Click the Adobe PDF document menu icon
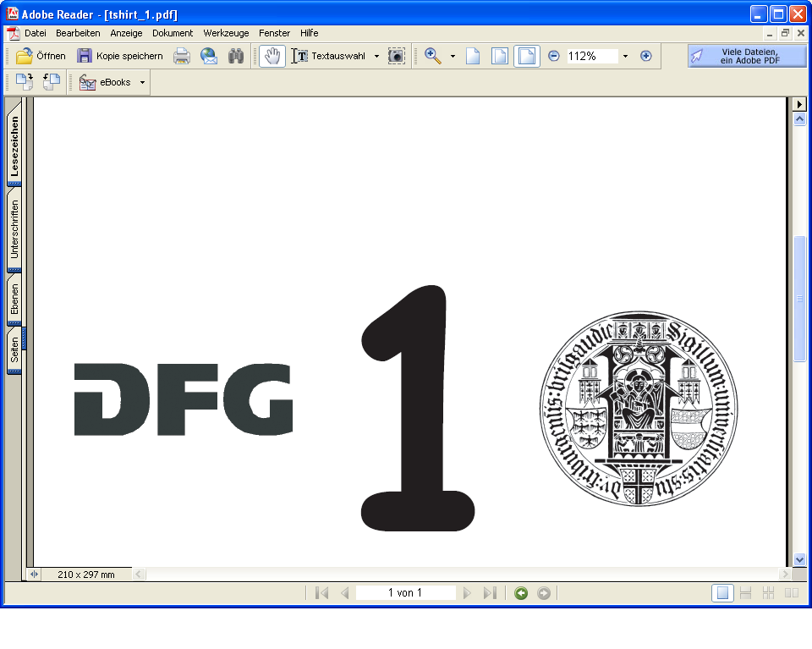The image size is (812, 649). [14, 33]
